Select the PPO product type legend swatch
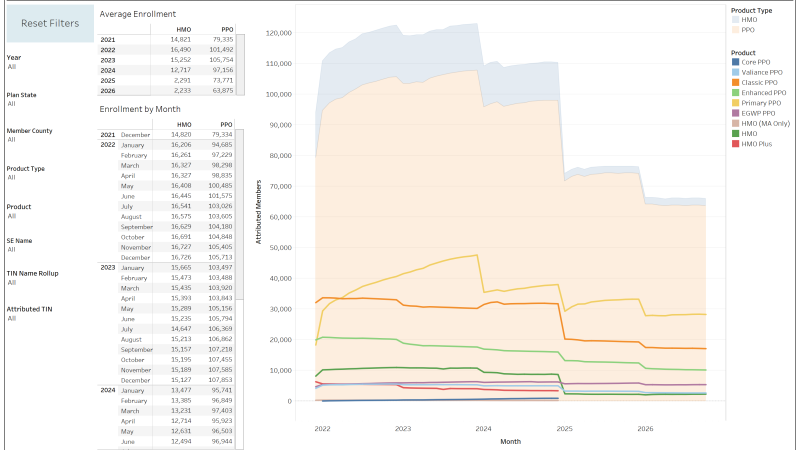The height and width of the screenshot is (450, 800). tap(735, 30)
